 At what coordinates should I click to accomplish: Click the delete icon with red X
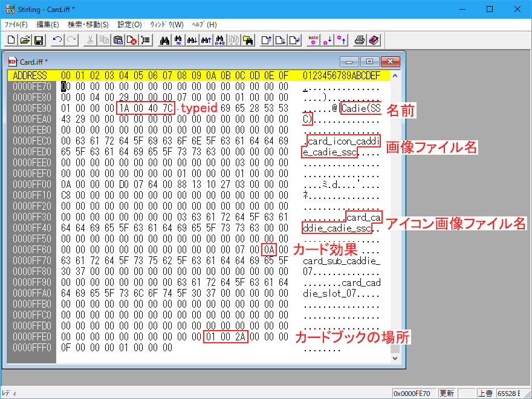[132, 40]
